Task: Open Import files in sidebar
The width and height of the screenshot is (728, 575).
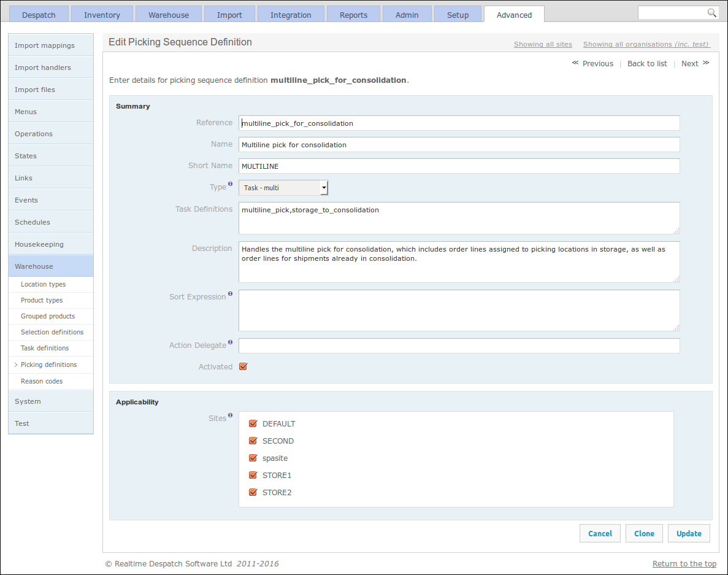Action: click(51, 89)
